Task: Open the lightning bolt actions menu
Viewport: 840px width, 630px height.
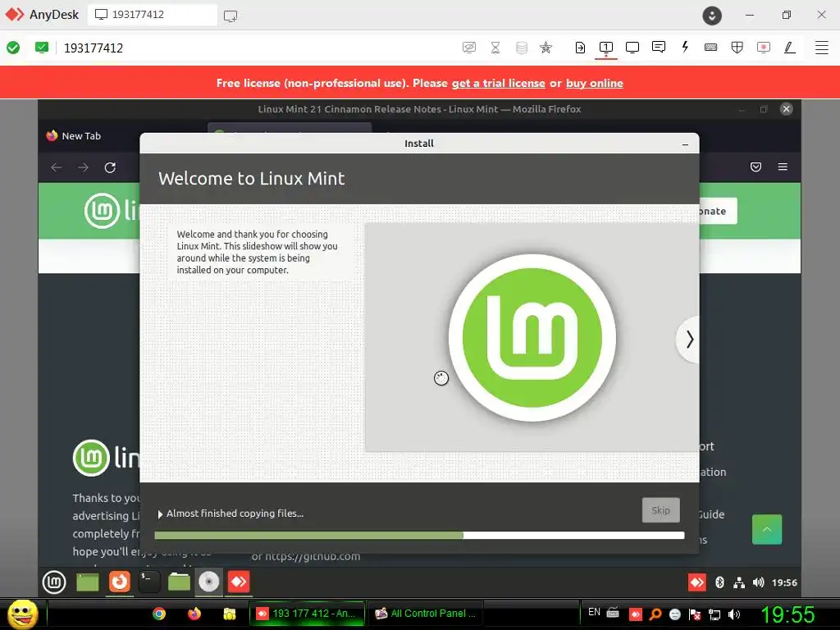Action: tap(685, 47)
